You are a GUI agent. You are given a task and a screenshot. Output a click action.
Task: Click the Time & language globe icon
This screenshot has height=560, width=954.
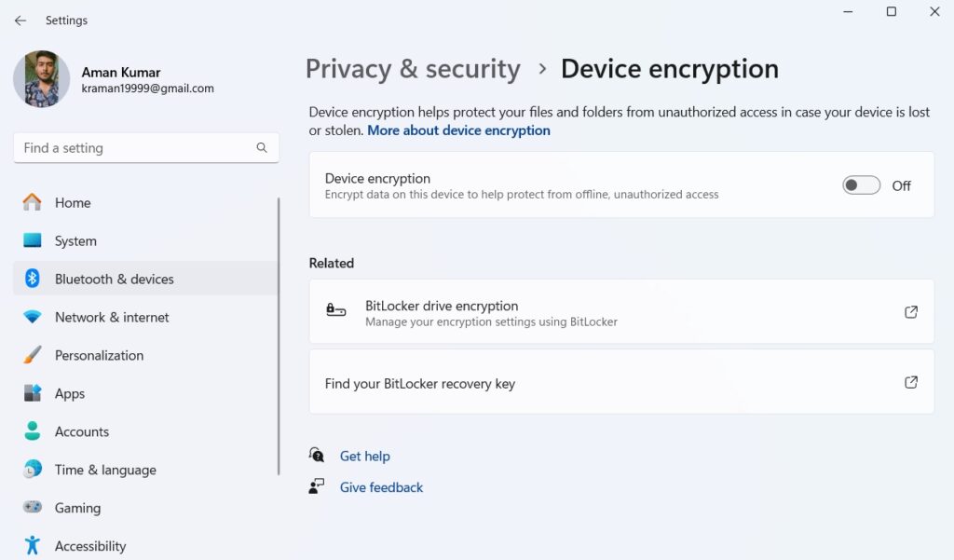click(x=33, y=470)
